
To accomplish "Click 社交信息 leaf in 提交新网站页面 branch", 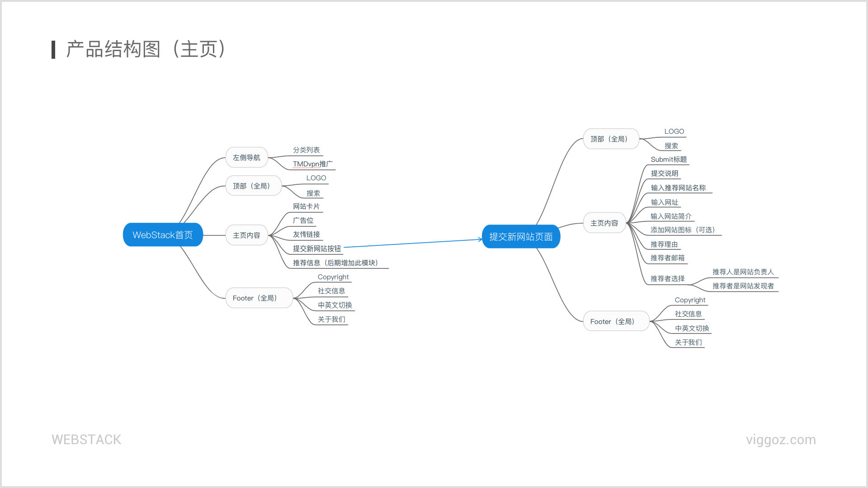I will pos(688,314).
